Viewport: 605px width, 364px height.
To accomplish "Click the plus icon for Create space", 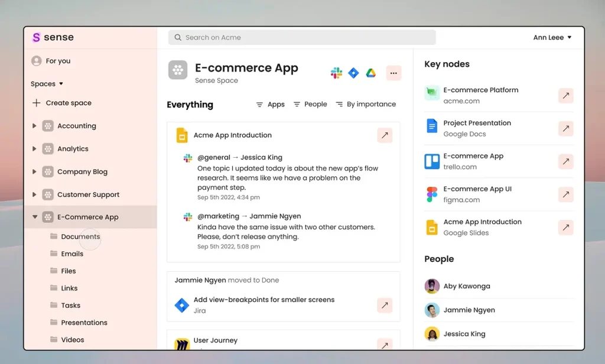I will tap(36, 103).
